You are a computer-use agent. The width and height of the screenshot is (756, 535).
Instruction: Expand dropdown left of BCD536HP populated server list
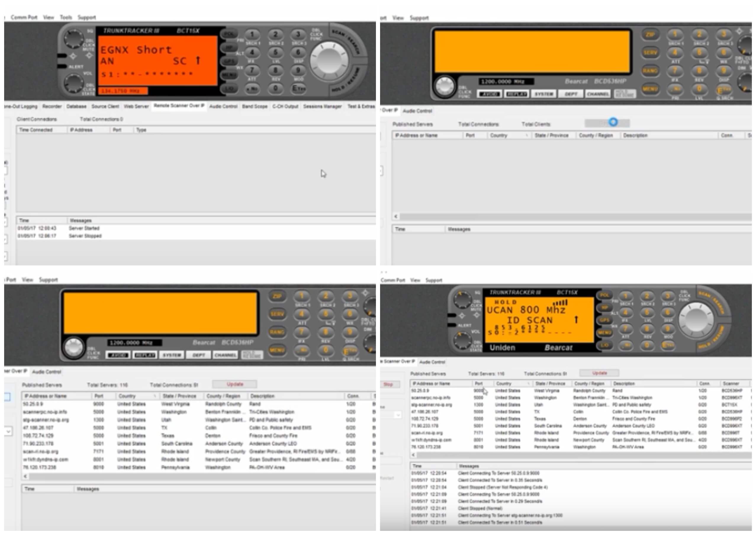pyautogui.click(x=8, y=431)
